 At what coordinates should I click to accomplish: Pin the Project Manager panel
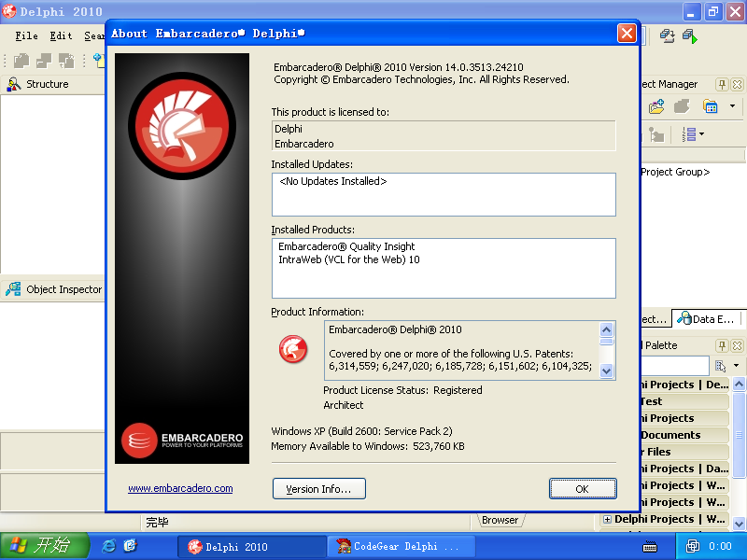coord(722,84)
